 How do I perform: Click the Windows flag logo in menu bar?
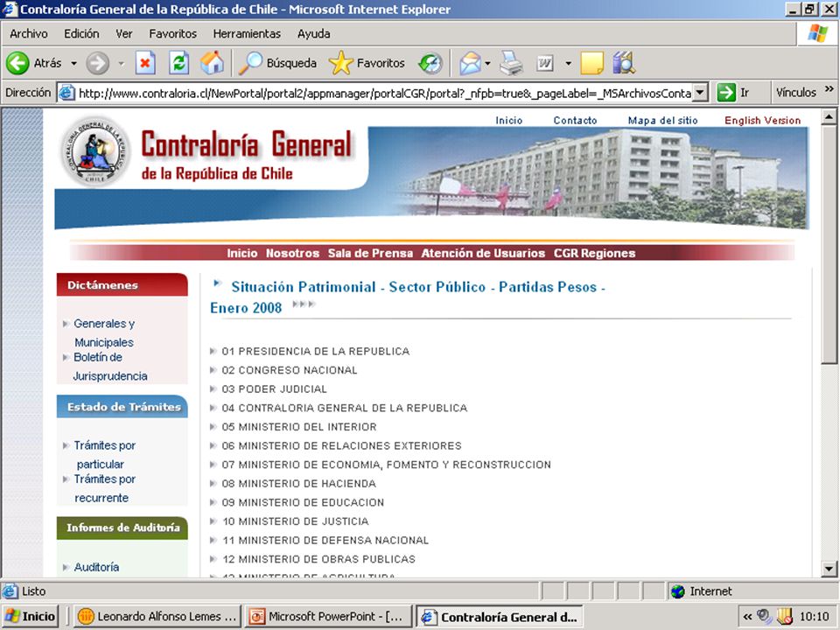click(x=817, y=34)
